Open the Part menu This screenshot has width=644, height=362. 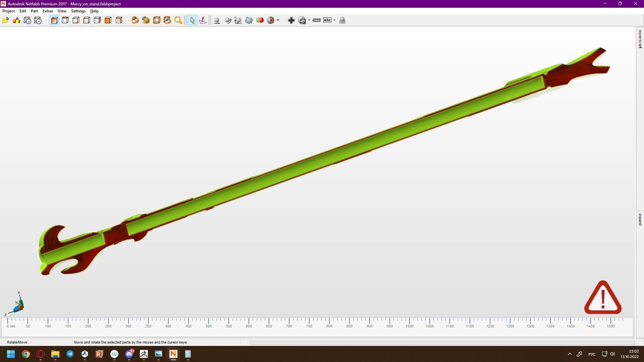[x=34, y=11]
